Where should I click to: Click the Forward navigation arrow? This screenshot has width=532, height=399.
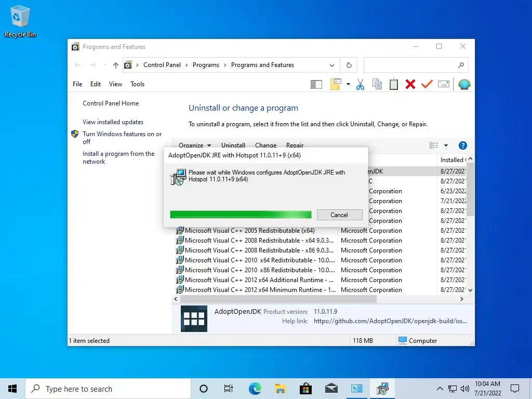(x=92, y=65)
